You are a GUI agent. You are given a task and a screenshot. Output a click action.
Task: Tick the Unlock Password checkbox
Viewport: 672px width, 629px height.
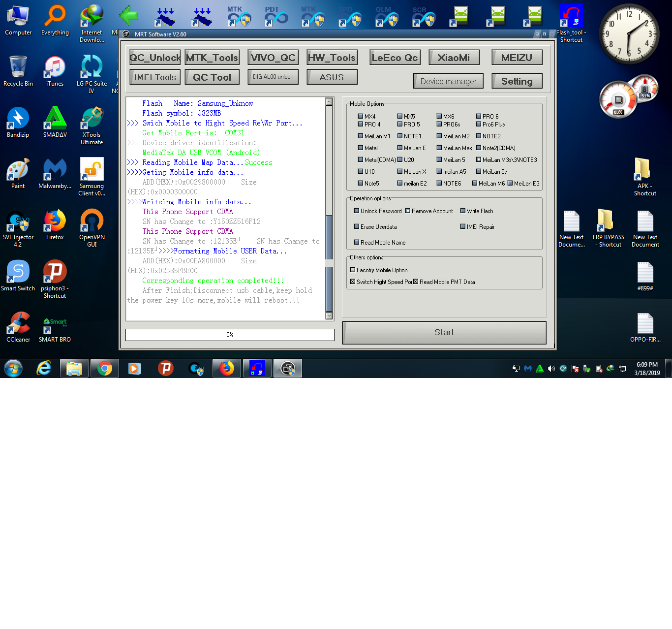pos(357,211)
